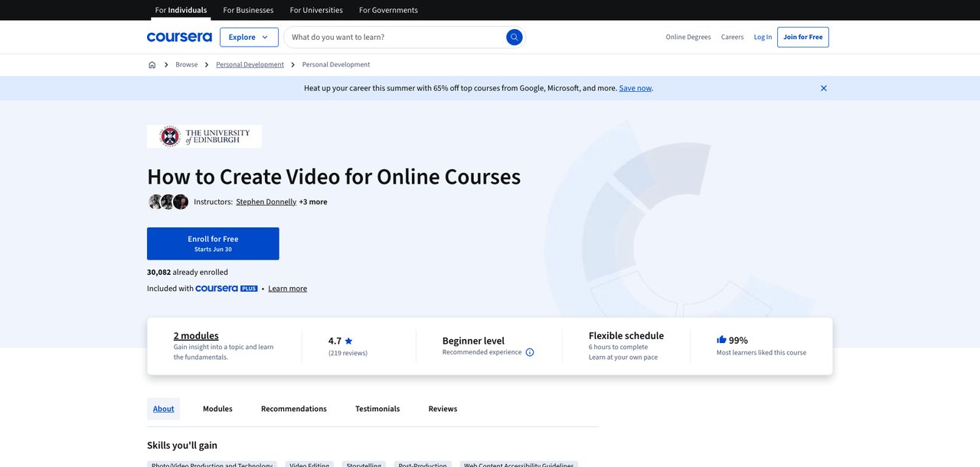Select the Recommendations tab
The height and width of the screenshot is (467, 980).
pos(294,409)
